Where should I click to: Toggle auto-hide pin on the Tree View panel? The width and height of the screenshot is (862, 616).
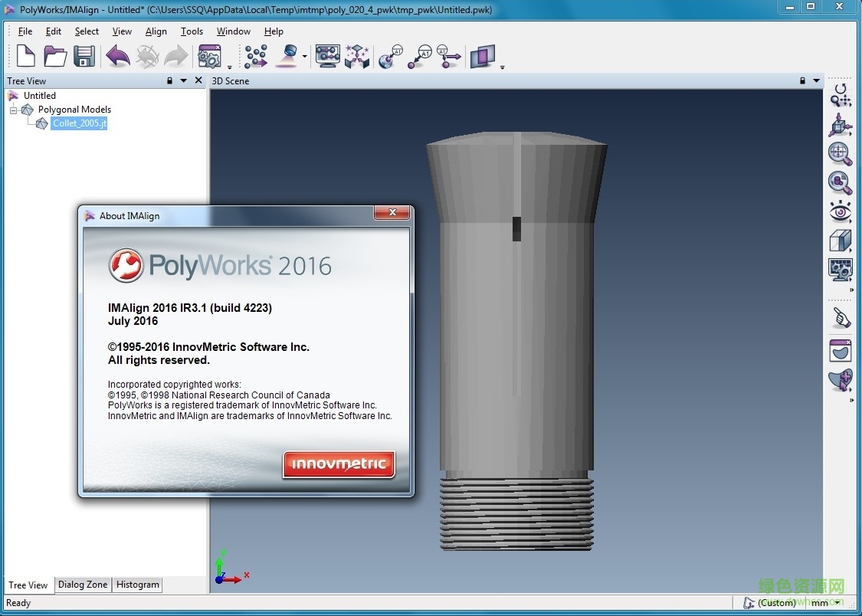point(169,80)
